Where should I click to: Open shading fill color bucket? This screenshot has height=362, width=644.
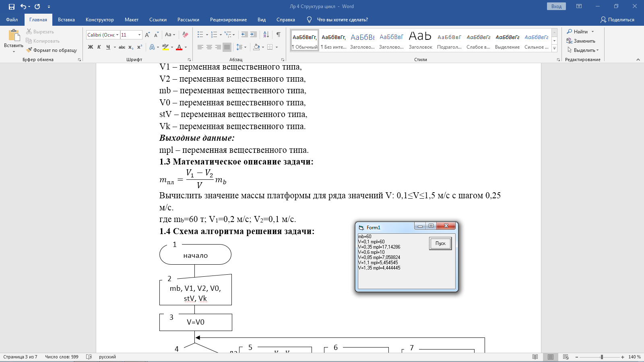click(x=256, y=47)
